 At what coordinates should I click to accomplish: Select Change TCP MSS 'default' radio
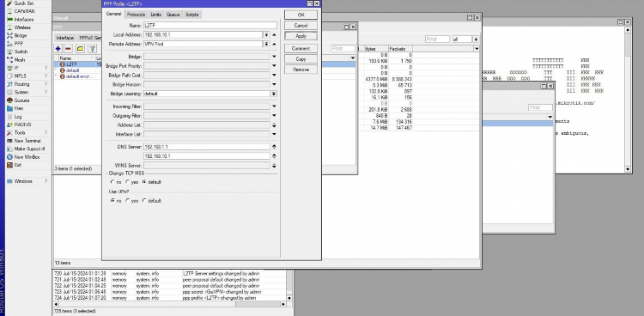pyautogui.click(x=143, y=182)
